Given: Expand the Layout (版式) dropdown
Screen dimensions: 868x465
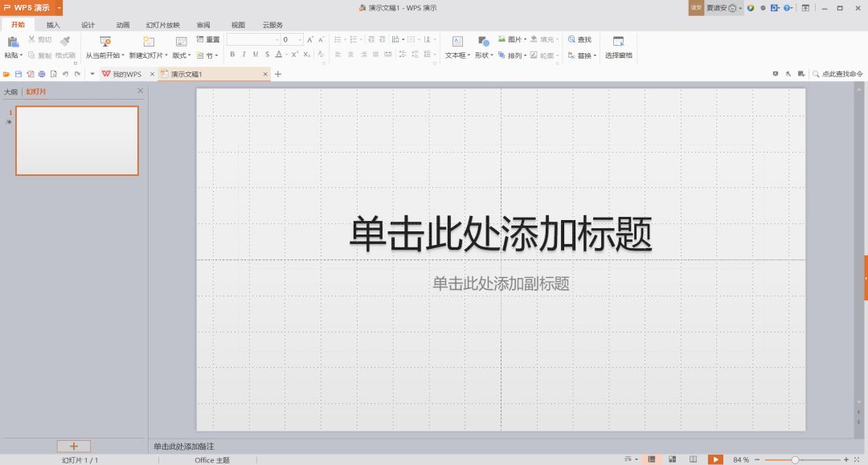Looking at the screenshot, I should click(x=182, y=55).
